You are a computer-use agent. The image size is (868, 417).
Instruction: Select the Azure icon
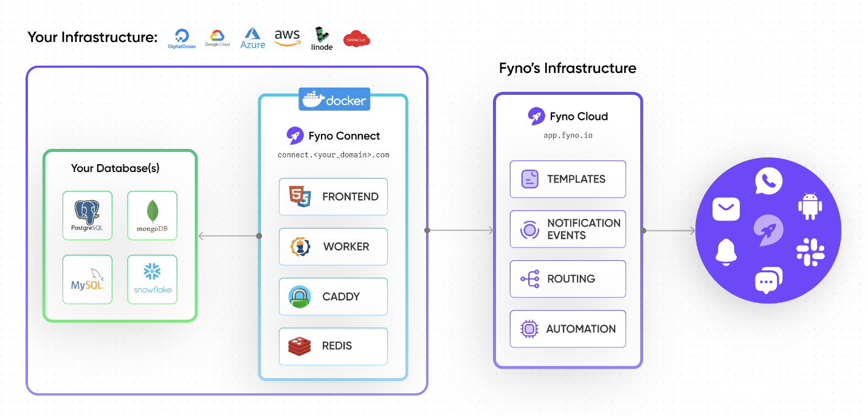(252, 37)
